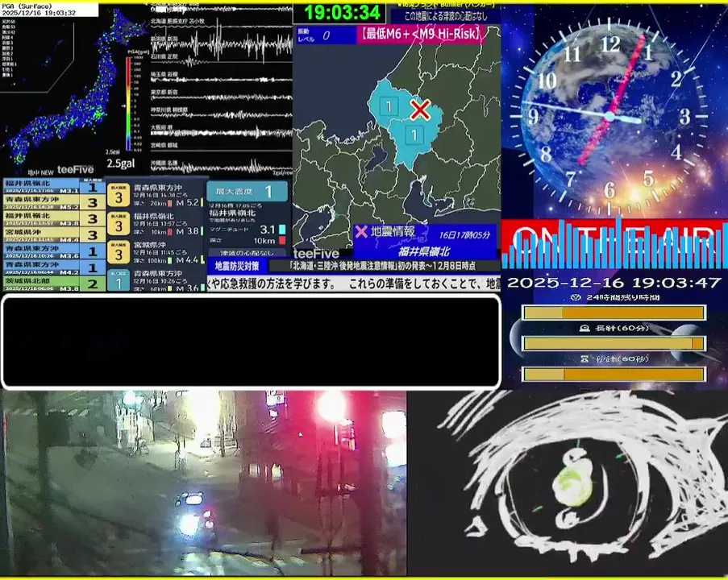The image size is (728, 580).
Task: Click the 東京都 新宿 seismograph trace
Action: pos(222,96)
